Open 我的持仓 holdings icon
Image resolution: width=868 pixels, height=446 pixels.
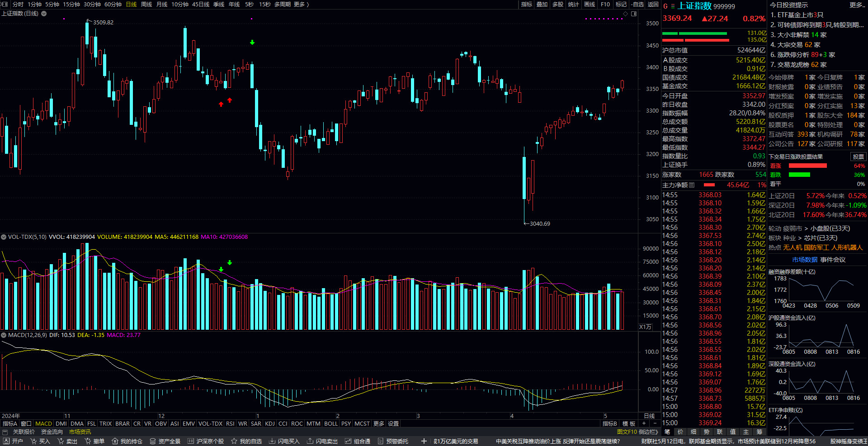[x=115, y=441]
